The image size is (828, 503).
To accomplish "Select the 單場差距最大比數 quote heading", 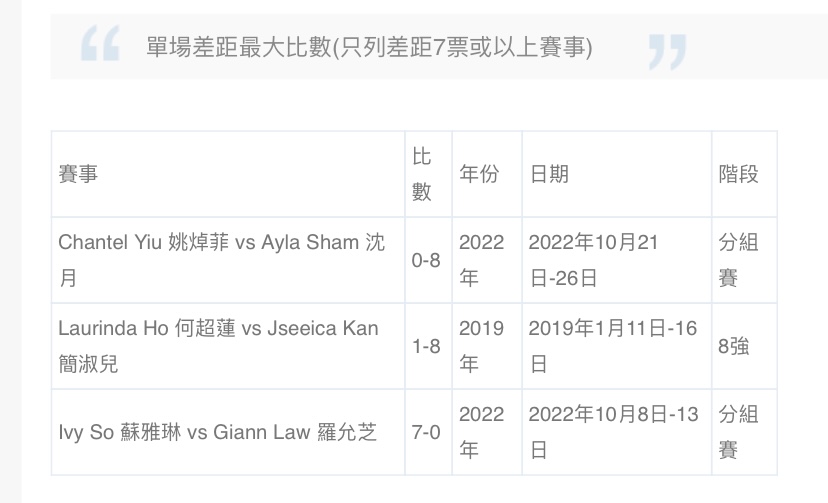I will click(x=369, y=47).
